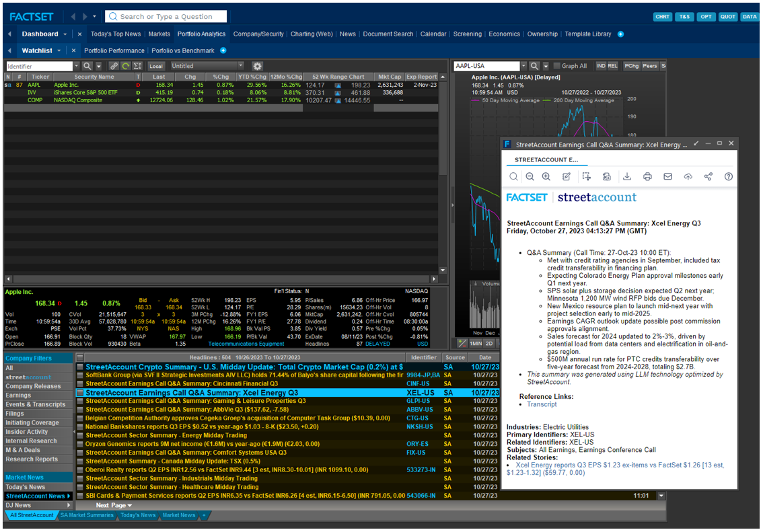763x532 pixels.
Task: Click Next Page below the headlines list
Action: point(112,505)
